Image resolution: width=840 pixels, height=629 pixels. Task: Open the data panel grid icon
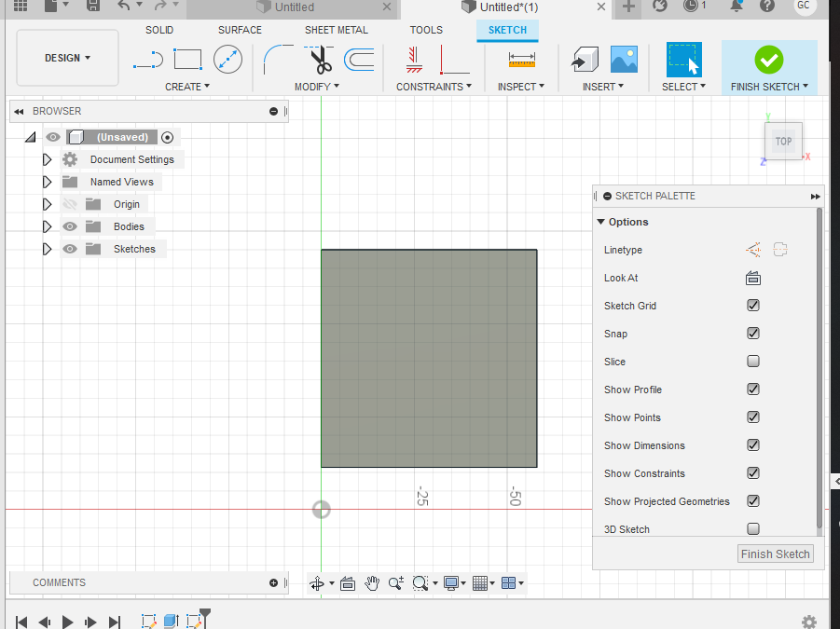click(21, 6)
